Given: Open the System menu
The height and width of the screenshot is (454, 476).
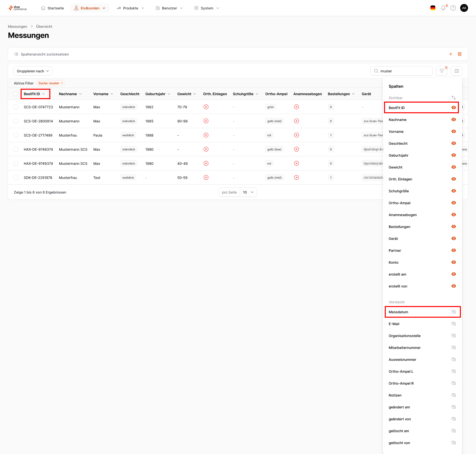Looking at the screenshot, I should [207, 8].
